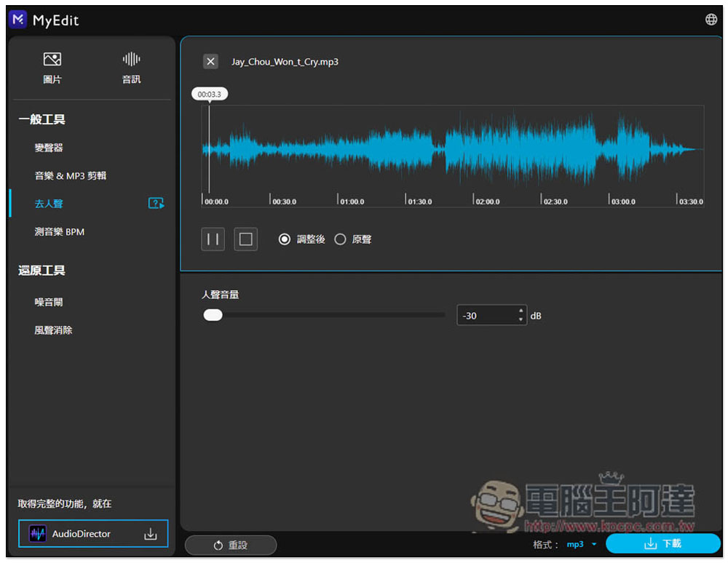728x563 pixels.
Task: Click the AudioDirector app icon
Action: [x=37, y=535]
